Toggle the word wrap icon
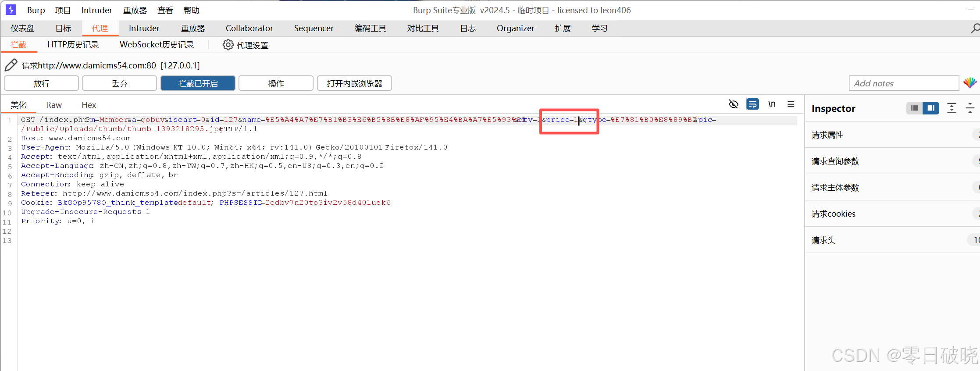Viewport: 980px width, 371px height. point(753,104)
